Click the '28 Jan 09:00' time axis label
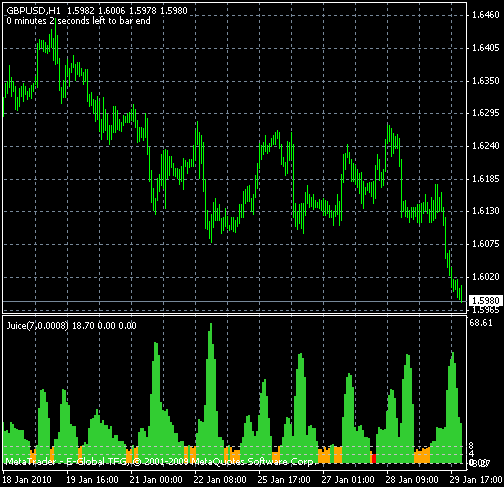Screen dimensions: 504x487 pyautogui.click(x=412, y=480)
